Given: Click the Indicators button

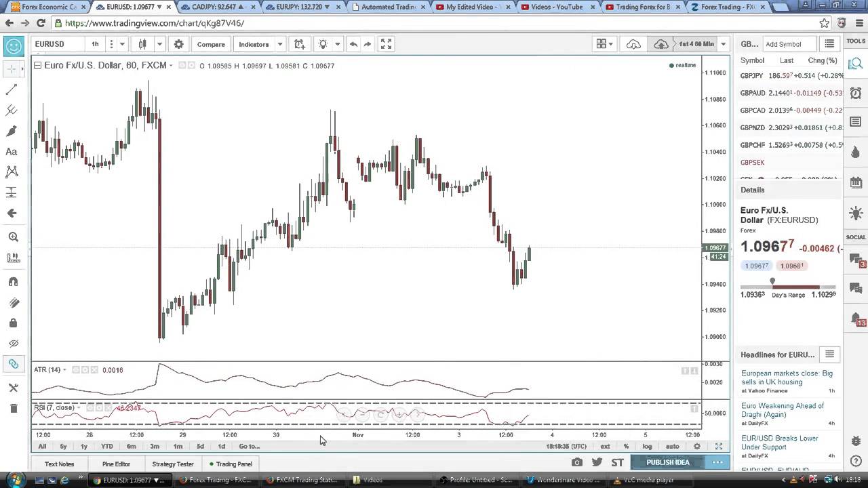Looking at the screenshot, I should tap(254, 44).
